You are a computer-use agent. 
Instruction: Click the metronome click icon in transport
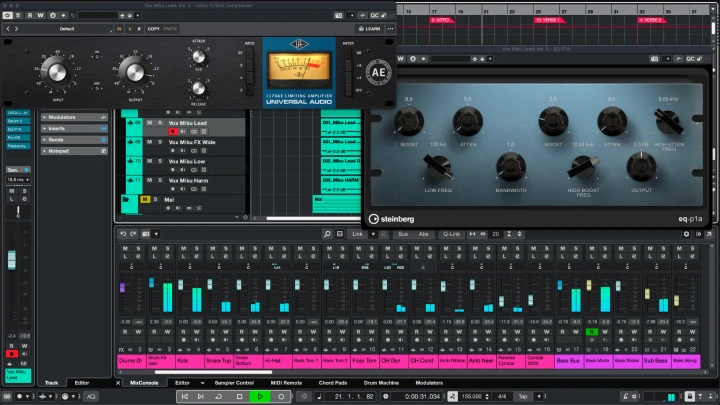click(625, 396)
